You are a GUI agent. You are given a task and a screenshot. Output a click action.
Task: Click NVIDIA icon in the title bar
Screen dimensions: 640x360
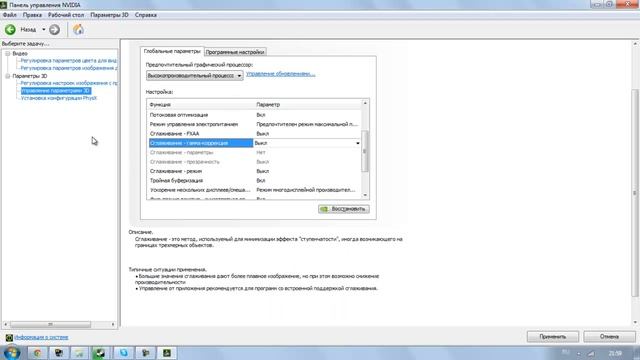pos(4,5)
